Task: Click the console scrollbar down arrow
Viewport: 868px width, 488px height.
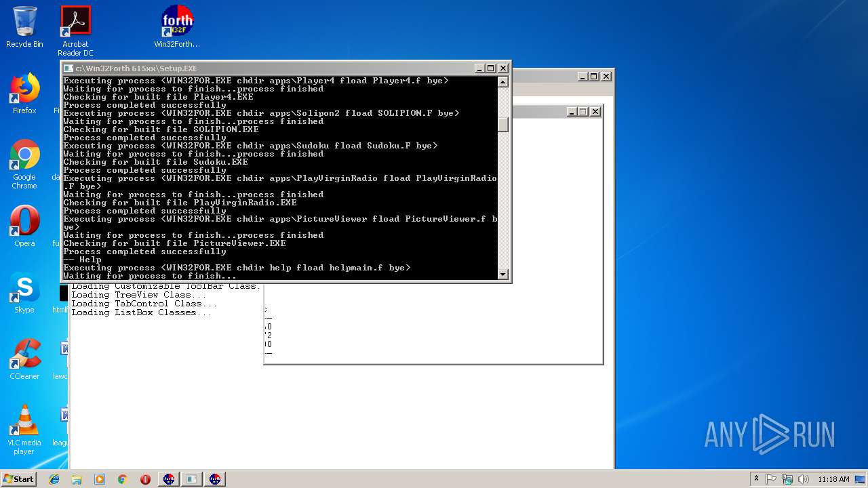Action: 503,274
